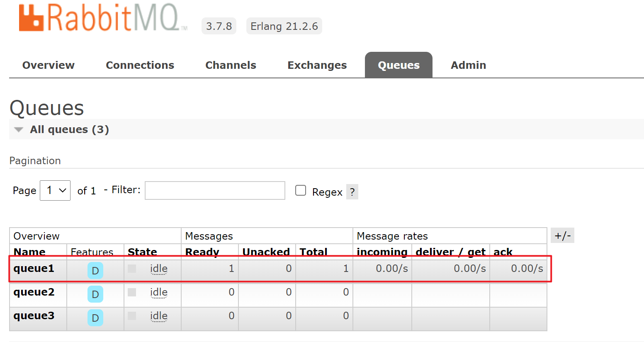Image resolution: width=644 pixels, height=342 pixels.
Task: Open queue1 details link
Action: (34, 269)
